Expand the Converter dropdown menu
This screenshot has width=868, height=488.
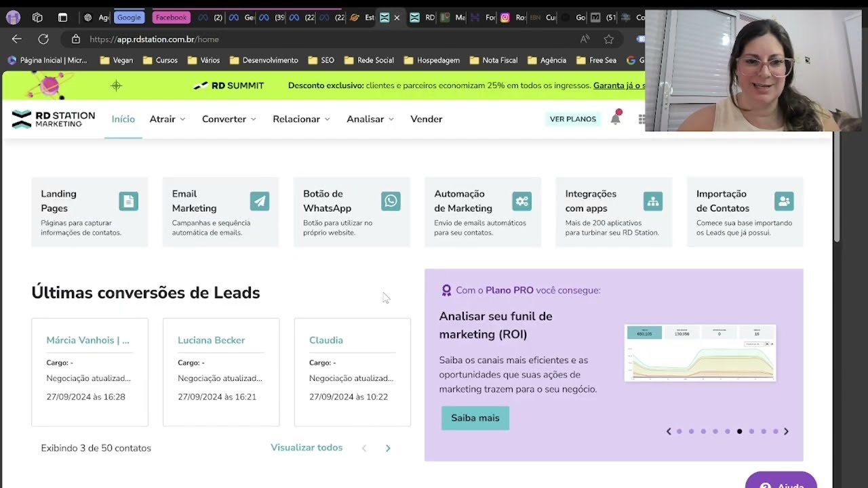click(229, 119)
